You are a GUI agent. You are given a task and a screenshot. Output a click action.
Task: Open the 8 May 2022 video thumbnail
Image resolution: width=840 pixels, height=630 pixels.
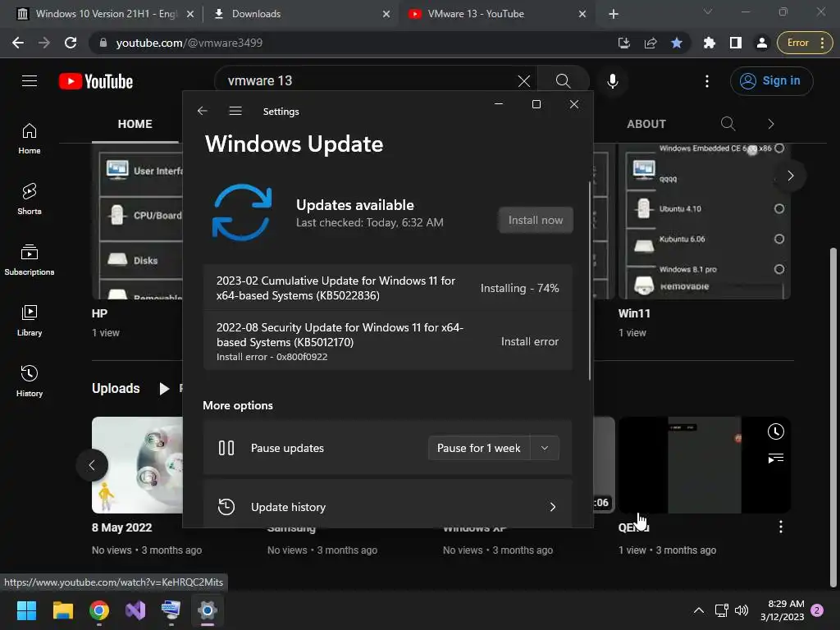coord(137,465)
